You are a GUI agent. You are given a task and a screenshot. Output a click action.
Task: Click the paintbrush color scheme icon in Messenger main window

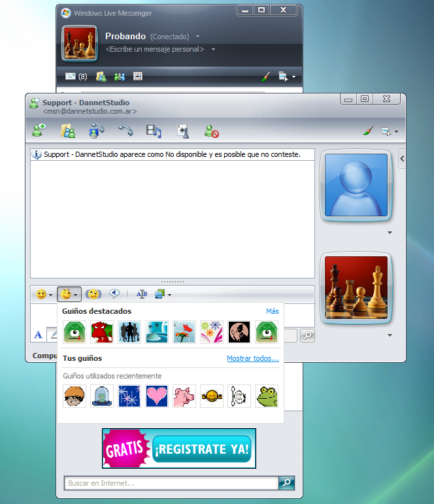point(265,76)
